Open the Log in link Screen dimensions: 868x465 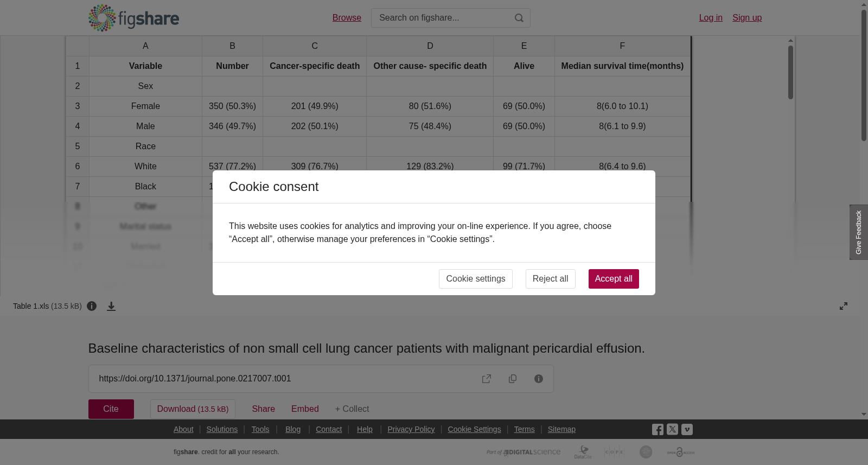(711, 18)
